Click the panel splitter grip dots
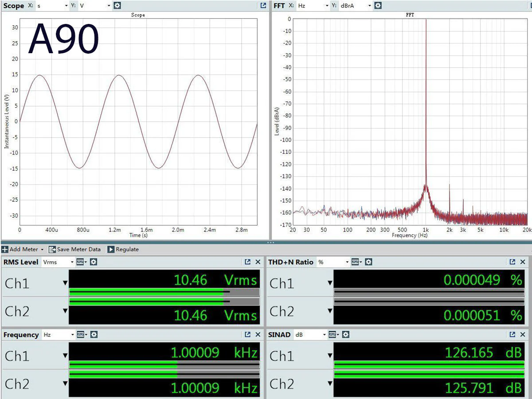The image size is (532, 399). click(x=270, y=243)
